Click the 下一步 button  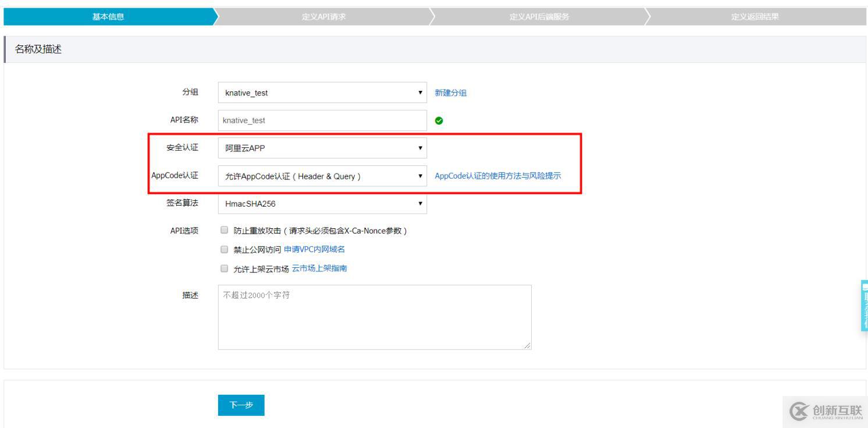(x=241, y=405)
